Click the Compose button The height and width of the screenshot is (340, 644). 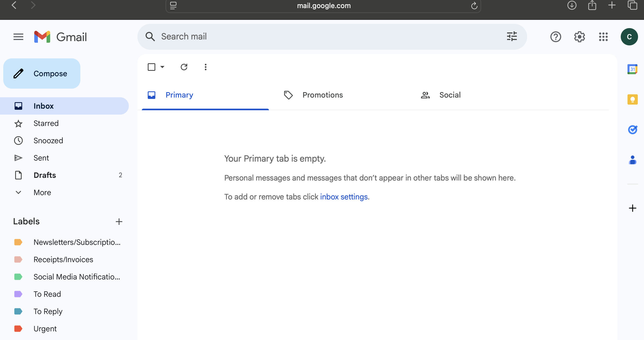pos(42,74)
